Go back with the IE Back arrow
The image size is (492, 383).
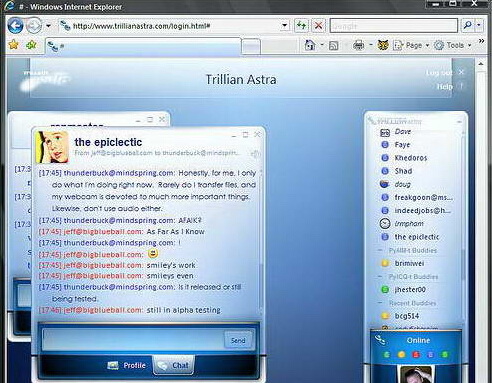pos(15,26)
